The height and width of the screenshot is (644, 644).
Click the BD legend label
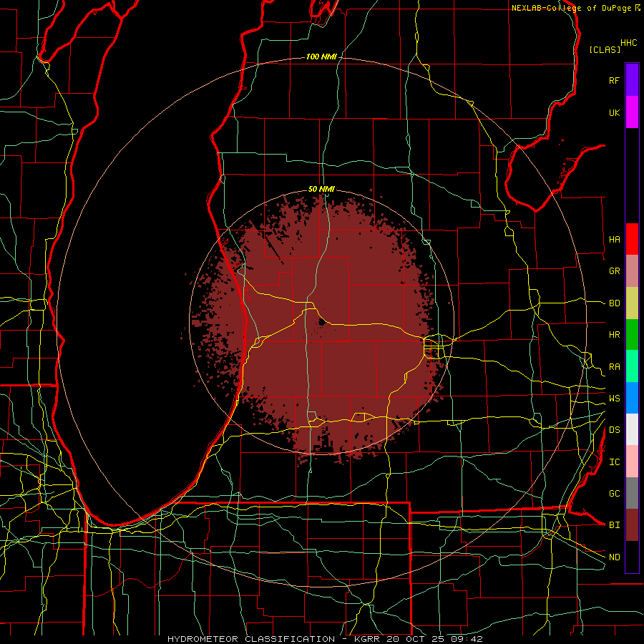pos(615,303)
